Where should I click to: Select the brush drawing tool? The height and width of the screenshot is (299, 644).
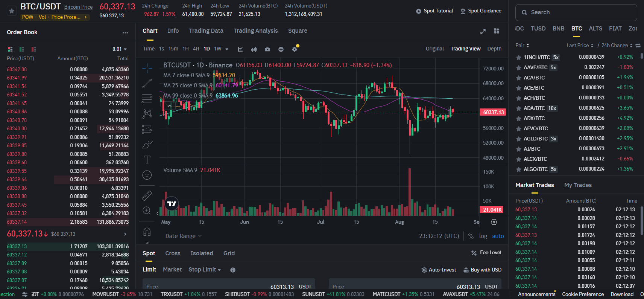pyautogui.click(x=147, y=145)
